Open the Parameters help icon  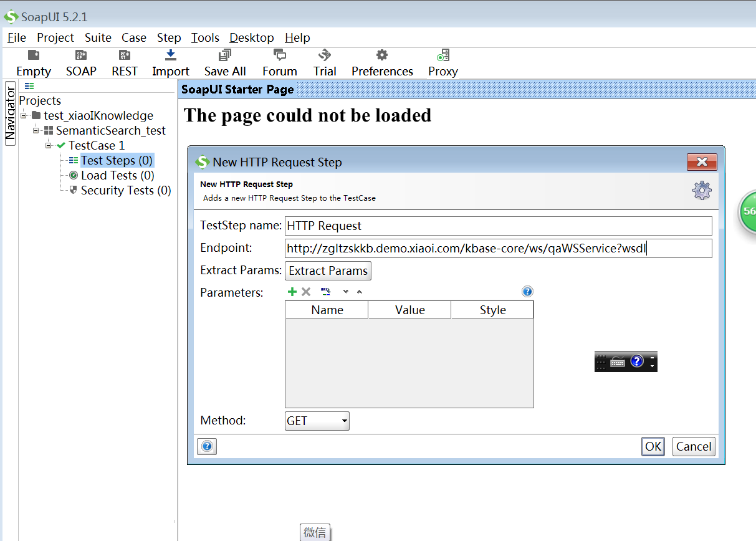click(527, 292)
